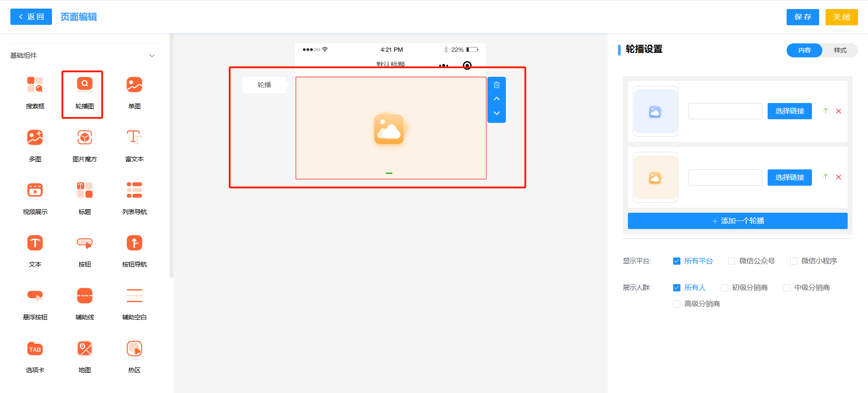Image resolution: width=868 pixels, height=393 pixels.
Task: Switch to the 样式 tab
Action: (840, 50)
